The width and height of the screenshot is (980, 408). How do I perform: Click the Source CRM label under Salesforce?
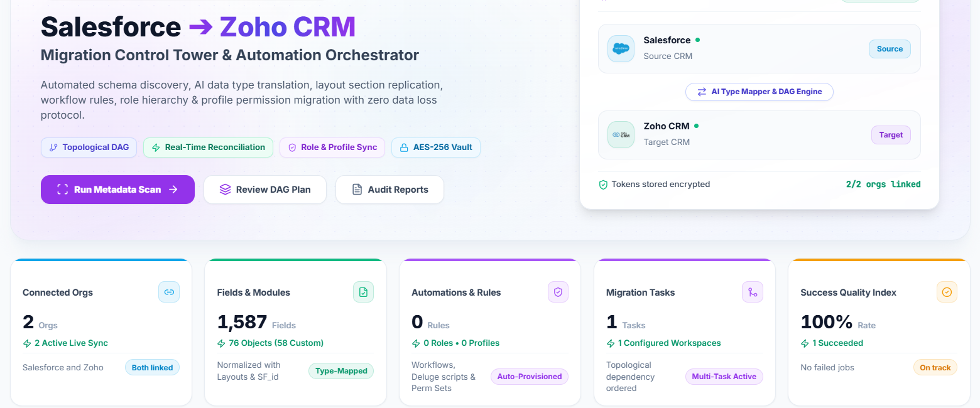[x=668, y=56]
